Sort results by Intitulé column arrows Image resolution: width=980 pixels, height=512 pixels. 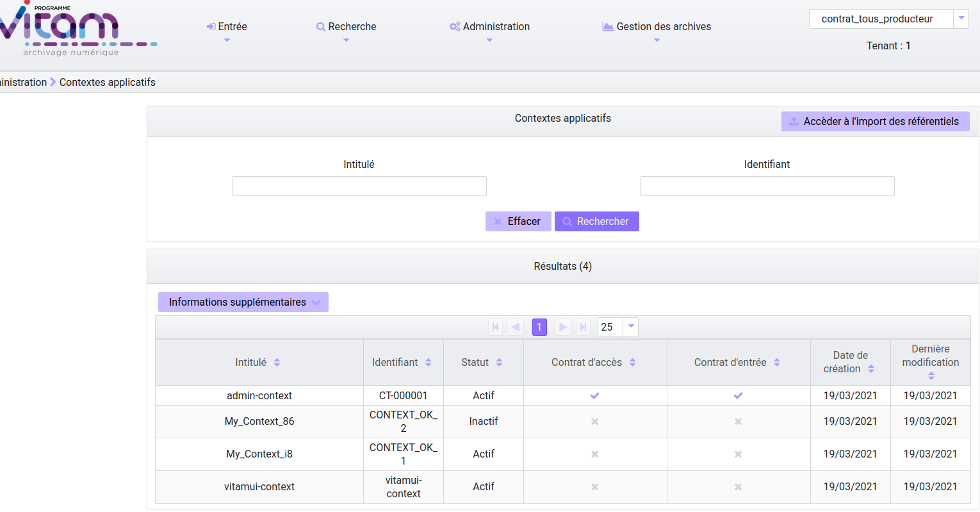pos(277,363)
